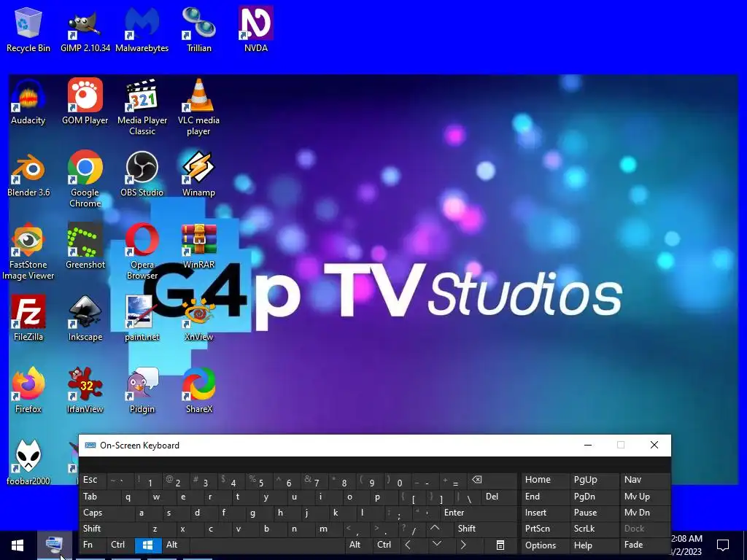Click the context menu key on keyboard
Image resolution: width=747 pixels, height=560 pixels.
pos(500,545)
